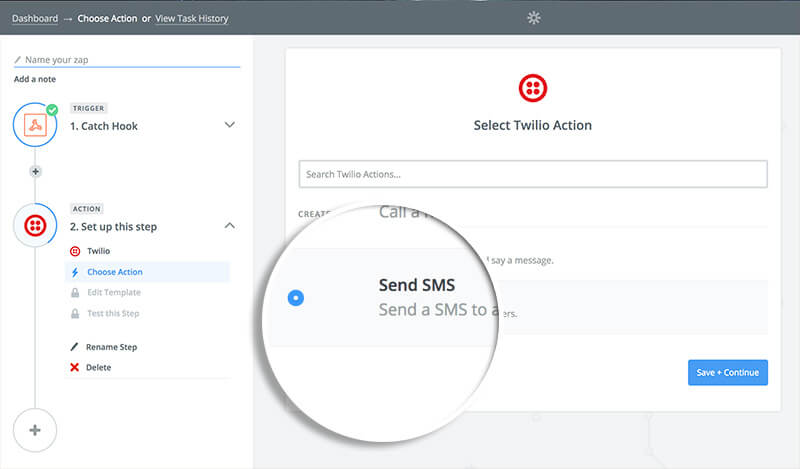800x469 pixels.
Task: Expand the Catch Hook trigger chevron
Action: coord(230,125)
